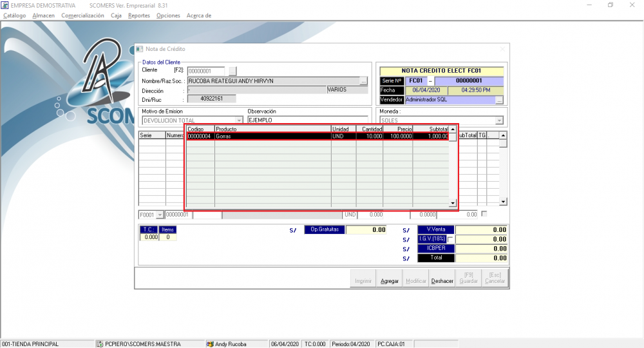Open the Reportes menu

click(139, 15)
